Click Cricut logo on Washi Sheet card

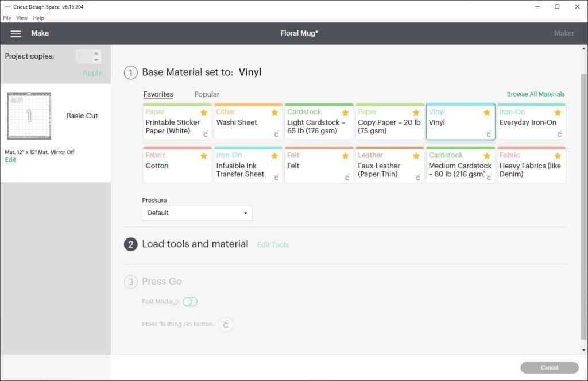pos(276,134)
